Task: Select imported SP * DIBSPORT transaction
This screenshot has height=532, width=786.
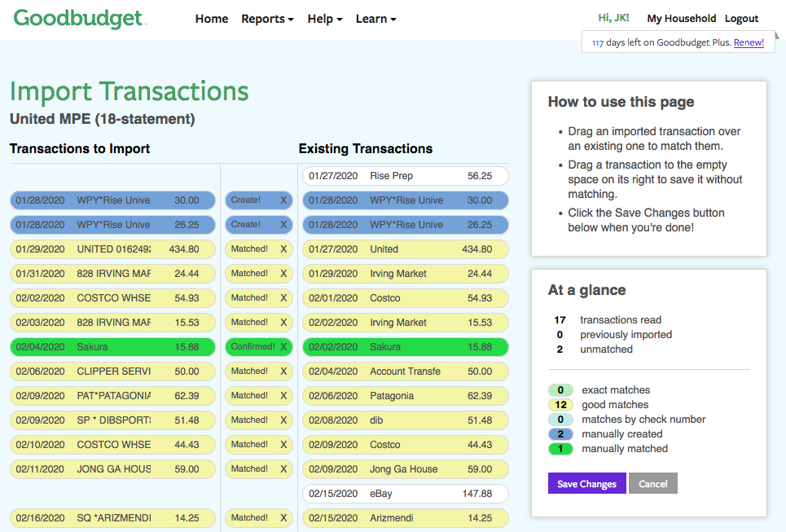Action: tap(112, 420)
